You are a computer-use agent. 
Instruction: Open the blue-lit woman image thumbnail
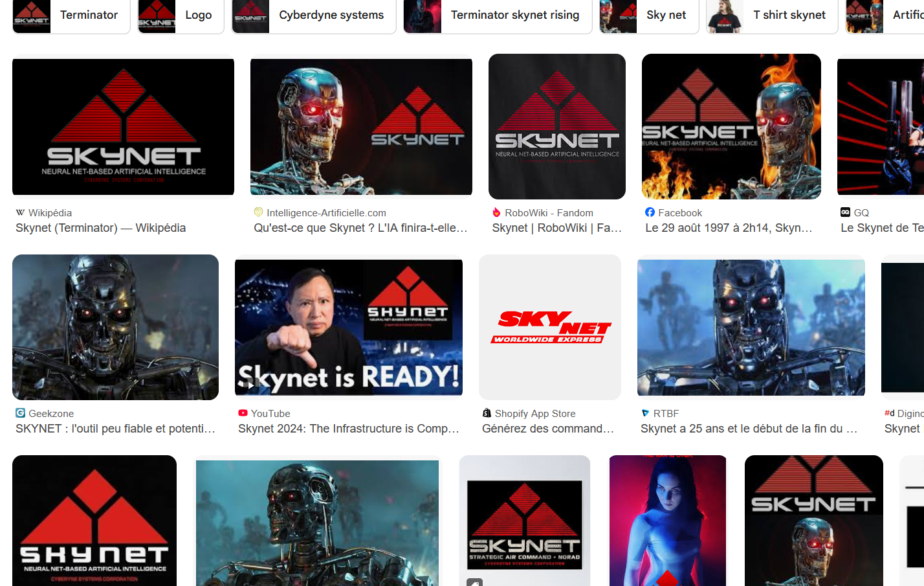[x=668, y=521]
